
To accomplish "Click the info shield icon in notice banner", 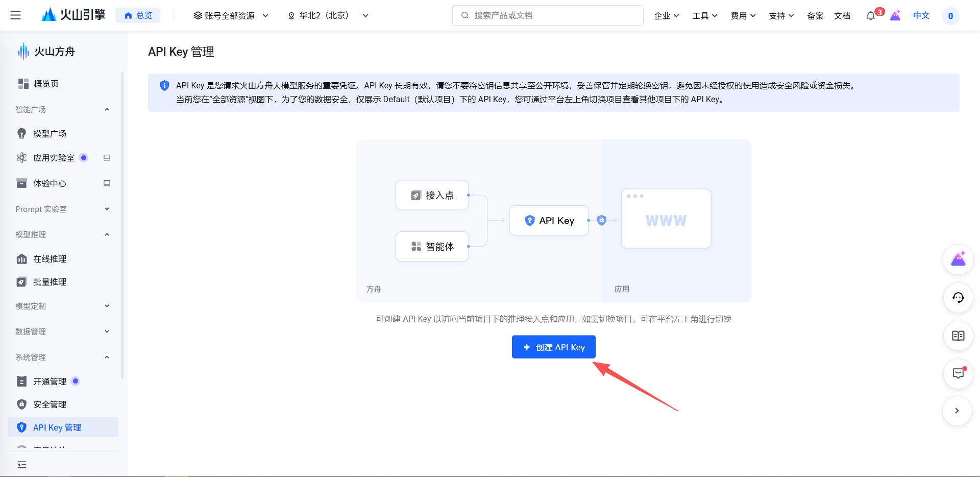I will pos(164,86).
